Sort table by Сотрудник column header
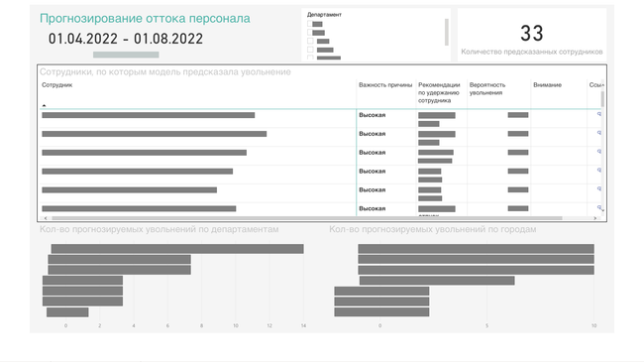 [x=57, y=85]
